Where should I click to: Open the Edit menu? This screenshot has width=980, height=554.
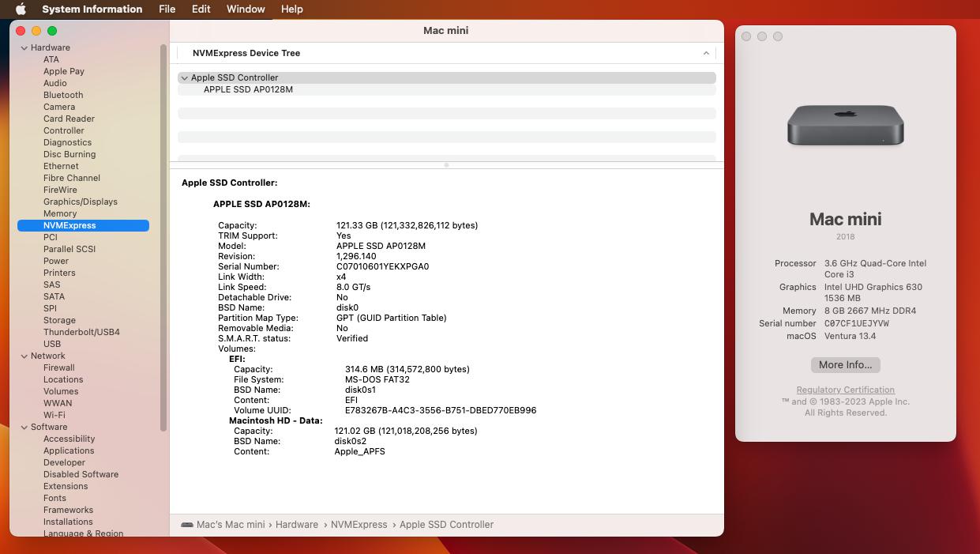201,9
